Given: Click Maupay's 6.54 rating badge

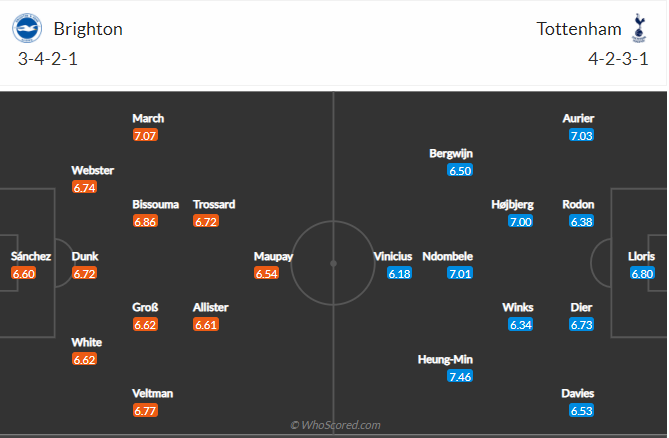Looking at the screenshot, I should [266, 273].
